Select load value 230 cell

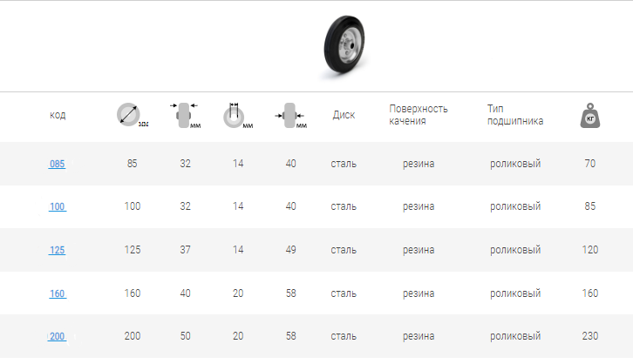click(x=590, y=336)
